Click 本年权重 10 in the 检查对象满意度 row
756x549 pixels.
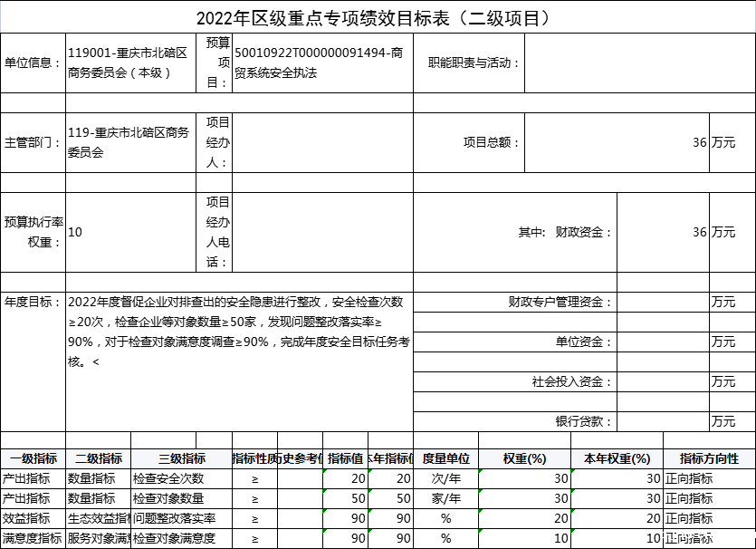pos(617,538)
